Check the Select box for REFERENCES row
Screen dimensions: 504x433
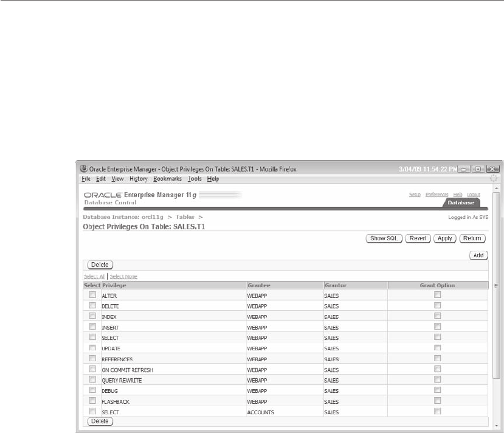click(92, 358)
